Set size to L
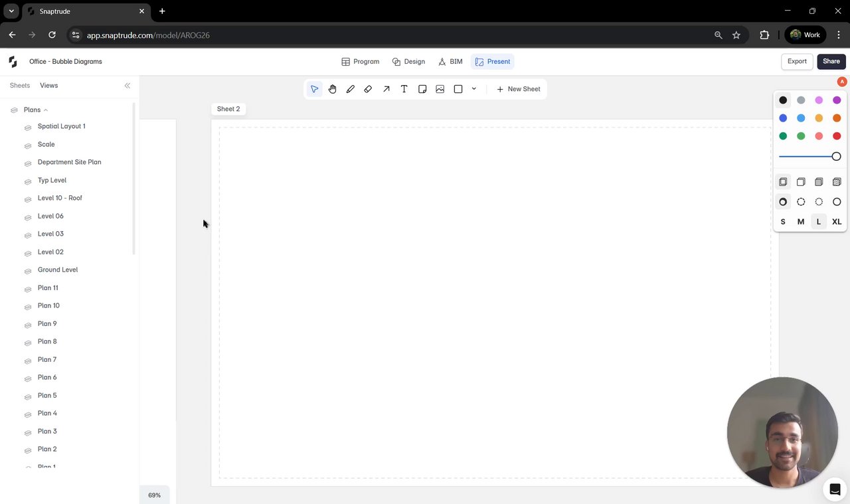Viewport: 850px width, 504px height. (819, 222)
